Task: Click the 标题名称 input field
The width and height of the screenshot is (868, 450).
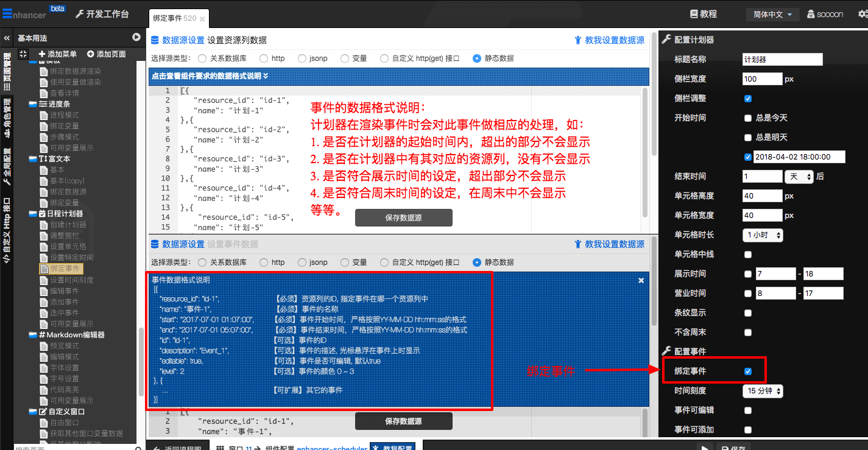Action: tap(782, 60)
